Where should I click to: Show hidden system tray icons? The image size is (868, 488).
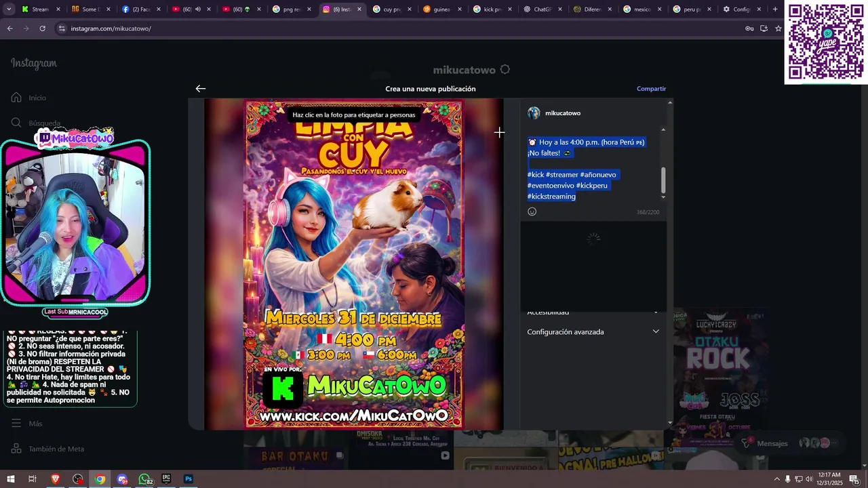[776, 479]
